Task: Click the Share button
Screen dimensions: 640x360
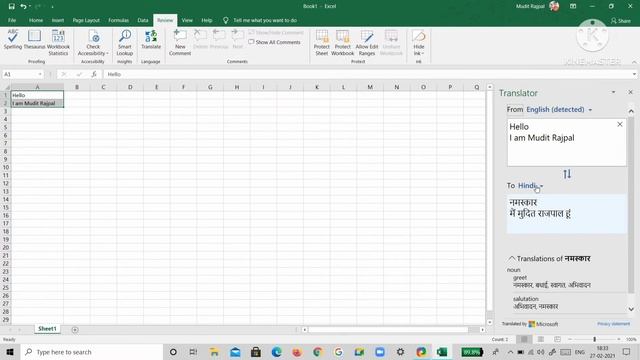Action: point(620,20)
